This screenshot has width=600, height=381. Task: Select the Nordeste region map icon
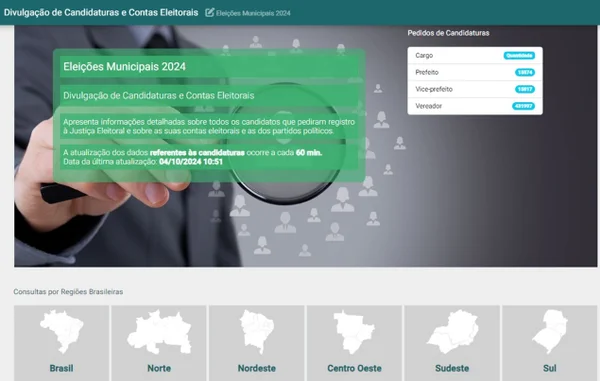257,332
